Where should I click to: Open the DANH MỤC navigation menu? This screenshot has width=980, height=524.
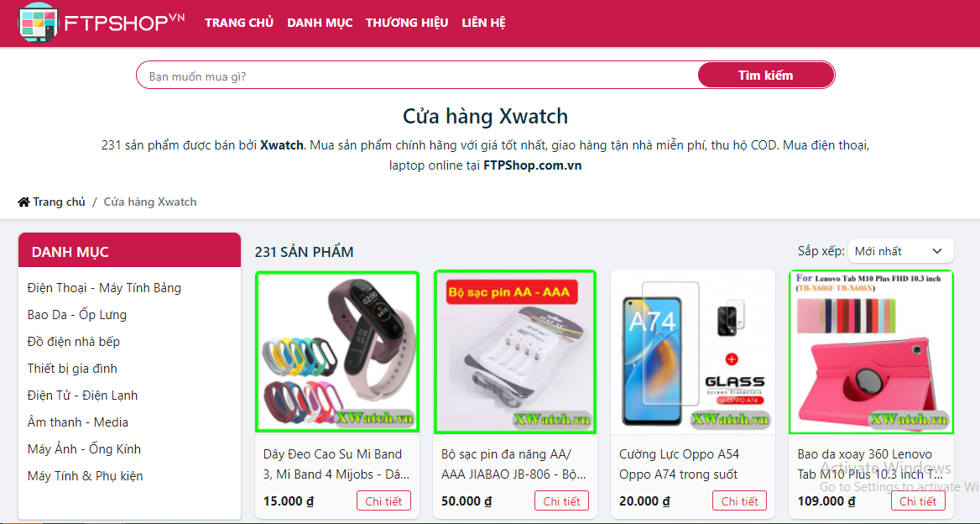point(320,24)
